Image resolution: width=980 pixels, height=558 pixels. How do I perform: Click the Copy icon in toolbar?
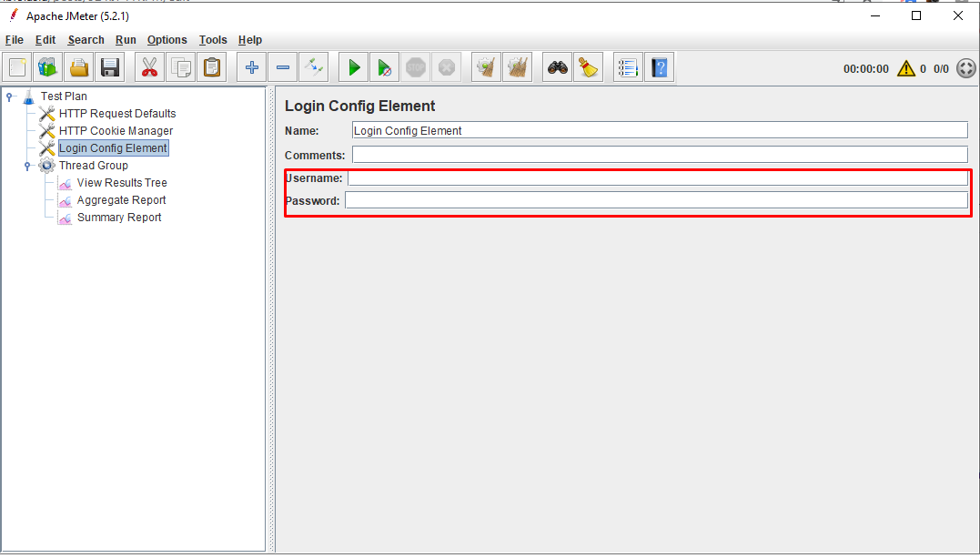coord(181,67)
